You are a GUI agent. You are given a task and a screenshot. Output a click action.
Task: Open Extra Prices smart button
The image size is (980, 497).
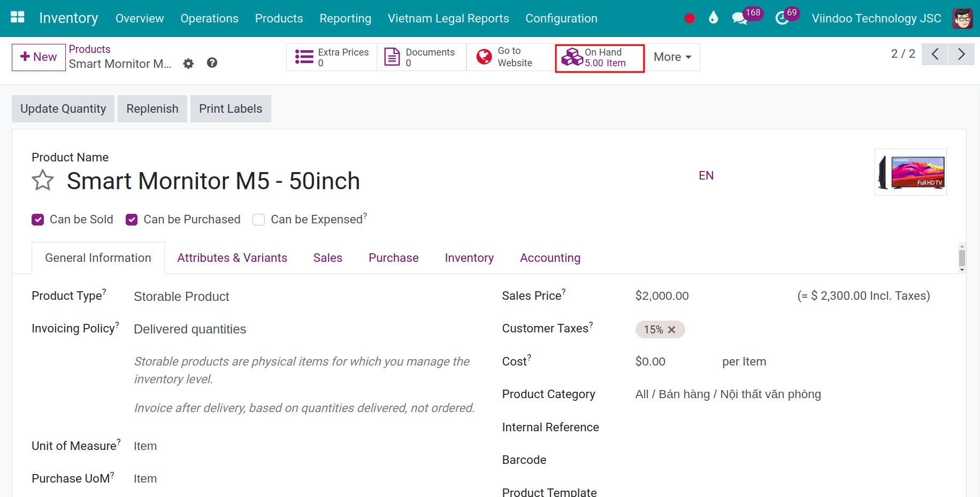pos(332,57)
